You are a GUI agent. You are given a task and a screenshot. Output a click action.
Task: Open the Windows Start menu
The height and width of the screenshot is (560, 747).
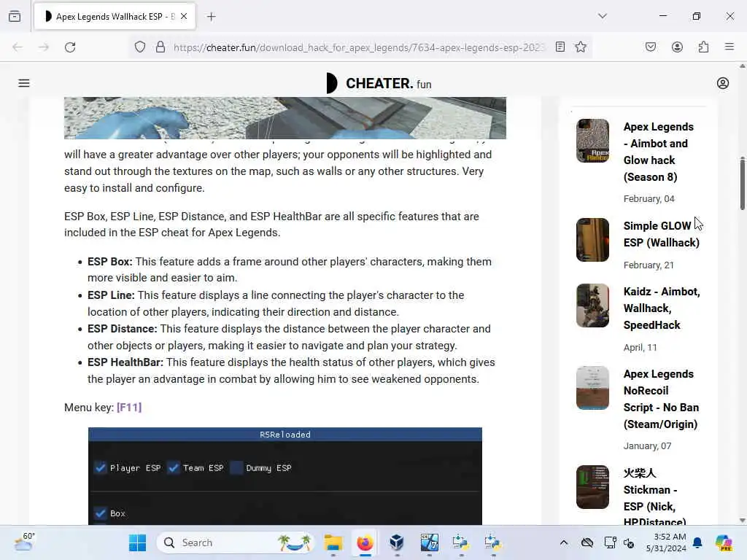[x=137, y=542]
